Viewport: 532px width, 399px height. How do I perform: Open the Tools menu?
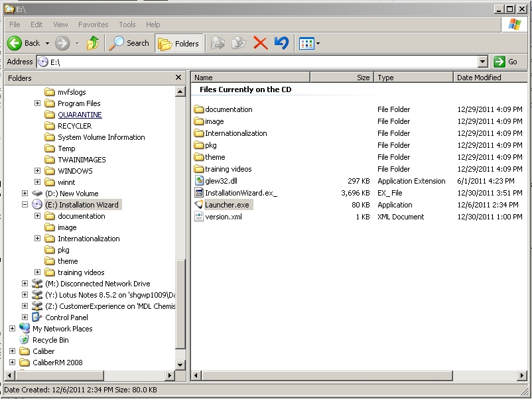(x=127, y=25)
